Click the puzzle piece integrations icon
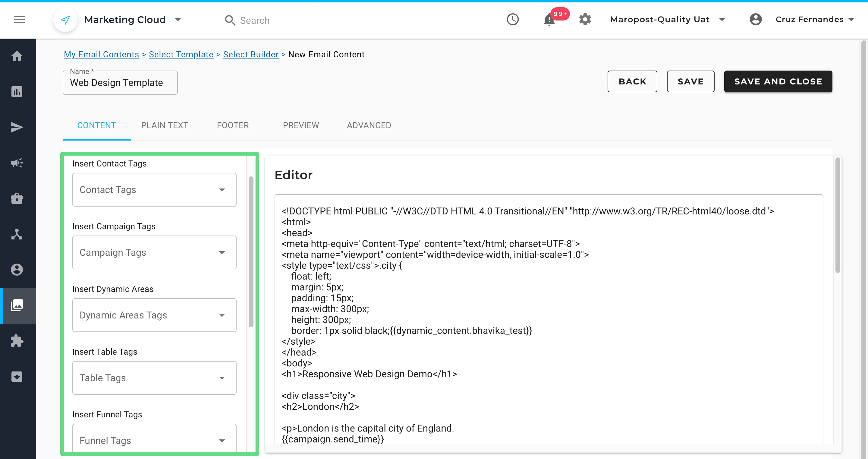The height and width of the screenshot is (459, 868). (x=17, y=341)
